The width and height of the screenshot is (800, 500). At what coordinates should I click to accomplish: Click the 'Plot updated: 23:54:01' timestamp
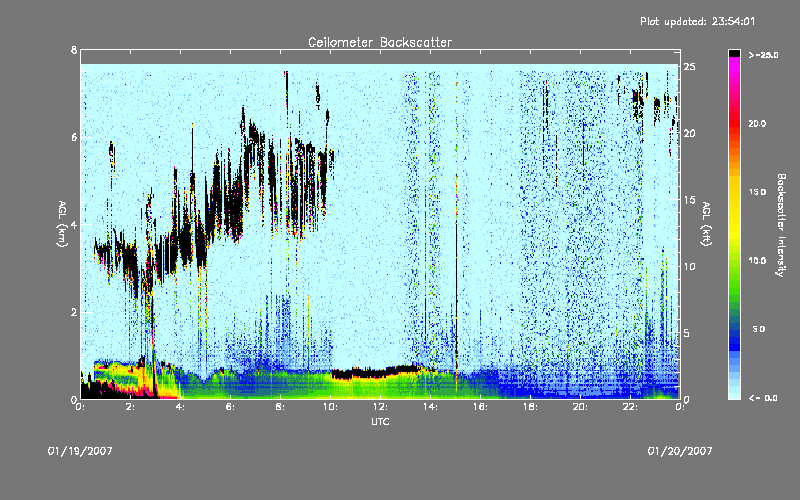click(697, 21)
